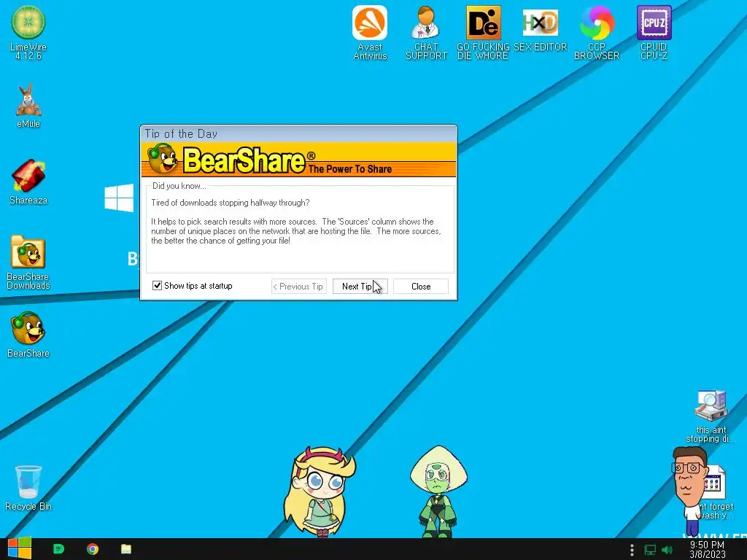The image size is (747, 560).
Task: Click the Hank Hill character in the desktop corner
Action: click(x=690, y=491)
